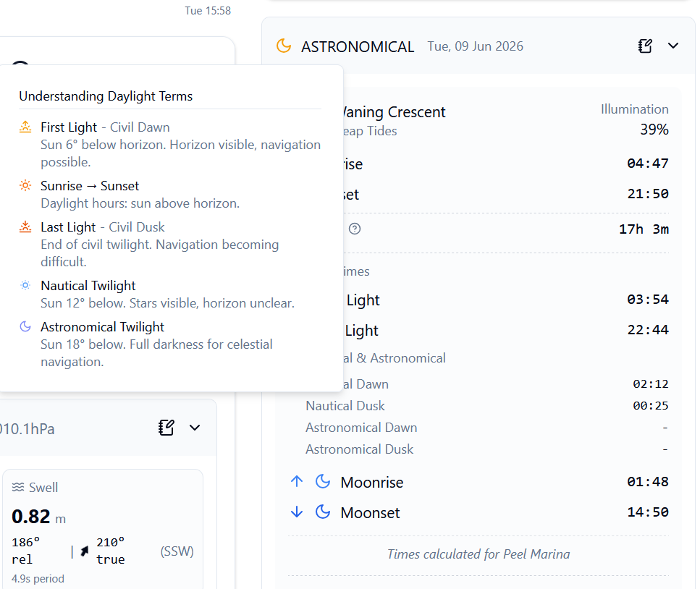Click the 'First Light - Civil Dawn' term
700x589 pixels.
105,127
